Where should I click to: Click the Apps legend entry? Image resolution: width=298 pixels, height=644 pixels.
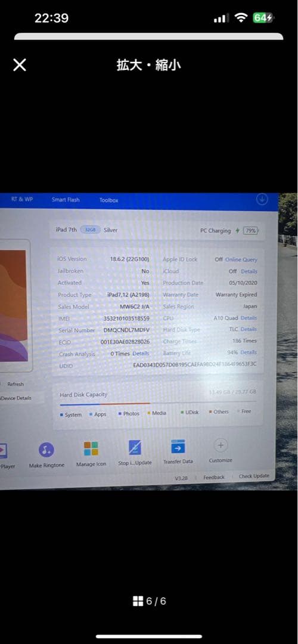(x=98, y=414)
